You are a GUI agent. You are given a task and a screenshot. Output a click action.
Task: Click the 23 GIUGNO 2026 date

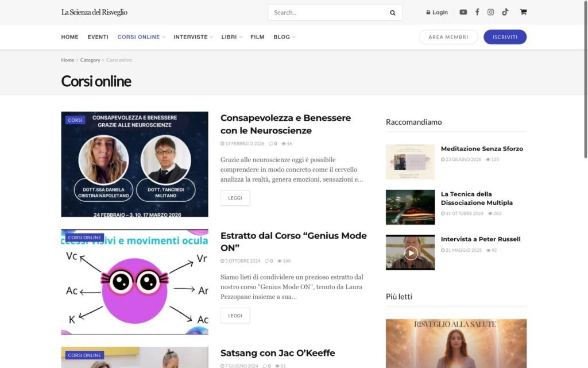[463, 160]
